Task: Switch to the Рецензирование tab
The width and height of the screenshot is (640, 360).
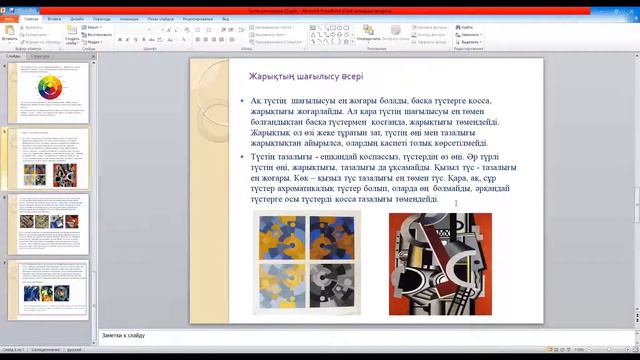Action: [x=198, y=19]
